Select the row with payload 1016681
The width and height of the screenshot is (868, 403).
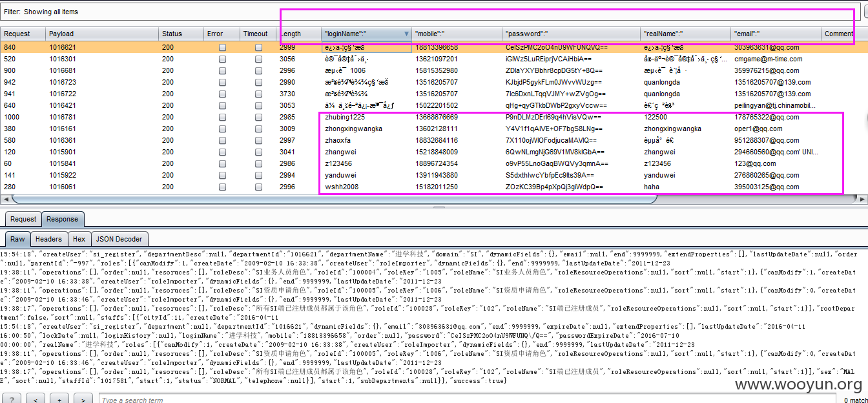click(428, 70)
